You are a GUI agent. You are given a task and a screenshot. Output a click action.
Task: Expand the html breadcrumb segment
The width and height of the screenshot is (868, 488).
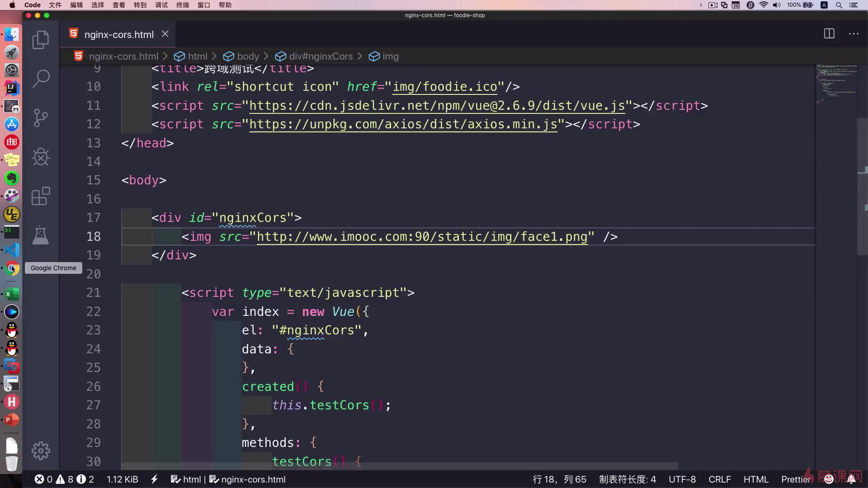tap(197, 56)
